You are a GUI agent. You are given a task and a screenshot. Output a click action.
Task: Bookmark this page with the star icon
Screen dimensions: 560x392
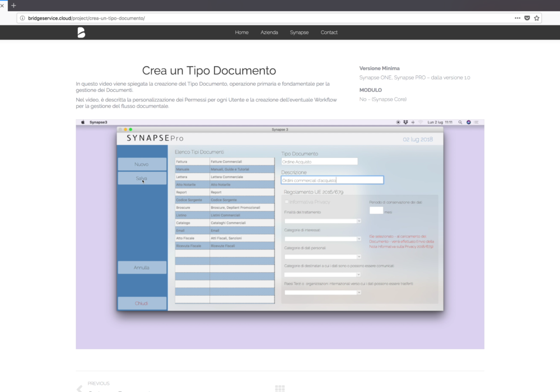[536, 18]
